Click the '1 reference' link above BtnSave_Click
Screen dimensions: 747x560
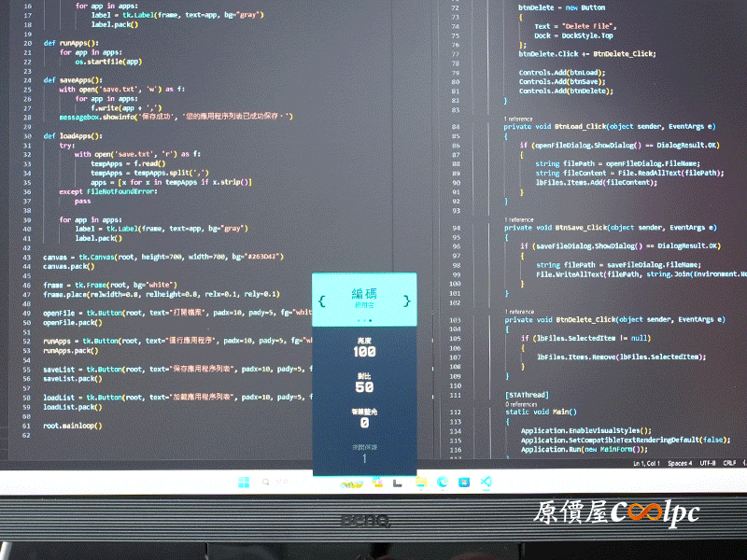tap(518, 220)
